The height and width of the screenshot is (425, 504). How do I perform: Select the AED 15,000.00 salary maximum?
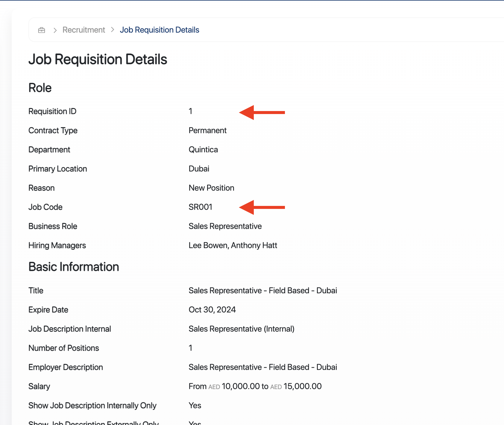point(296,386)
